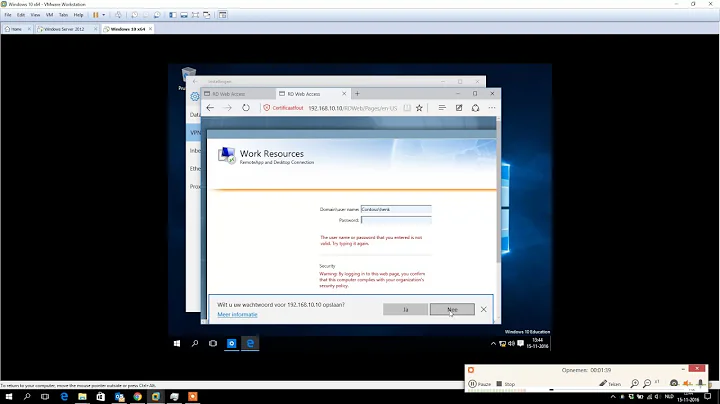
Task: Stop the screen recording
Action: point(506,384)
